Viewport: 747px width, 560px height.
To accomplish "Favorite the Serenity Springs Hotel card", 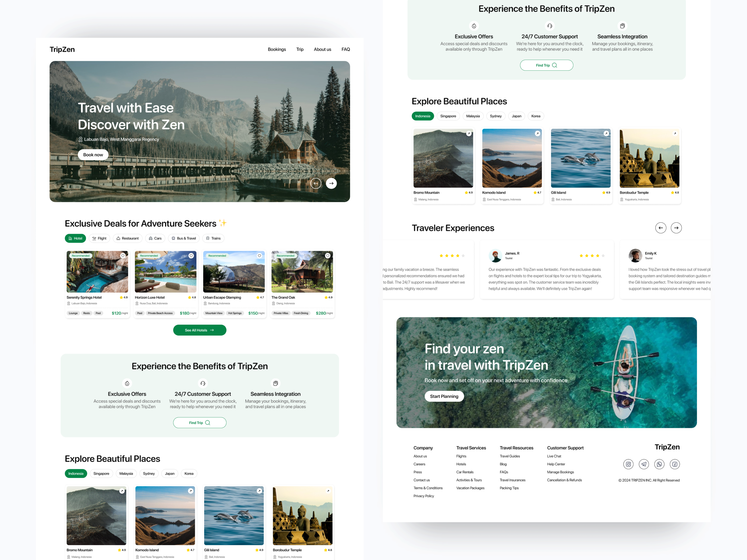I will [x=123, y=256].
